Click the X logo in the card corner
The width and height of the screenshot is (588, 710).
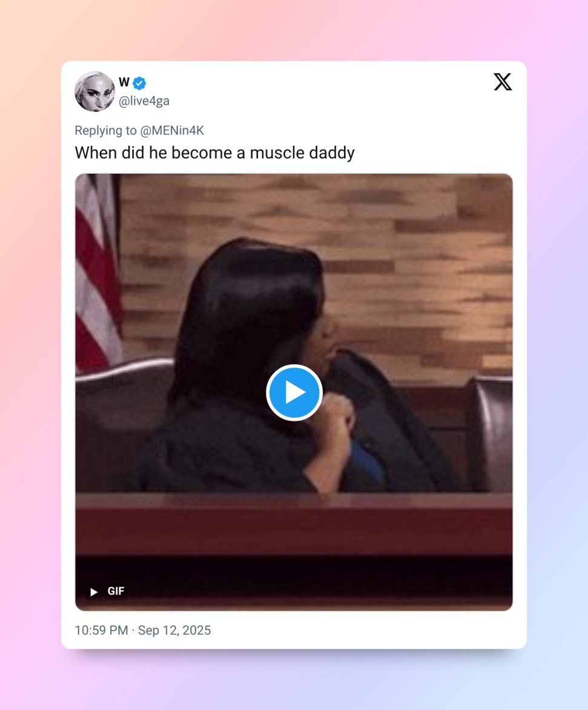(503, 82)
